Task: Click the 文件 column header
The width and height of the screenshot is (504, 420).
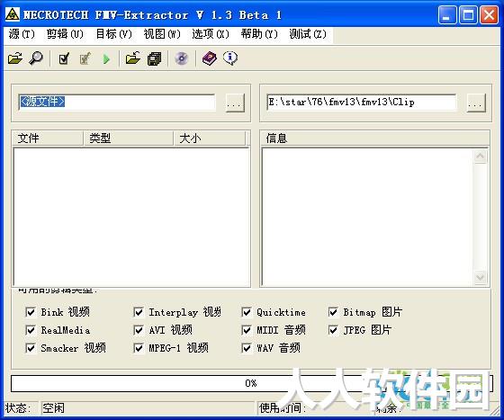Action: point(48,139)
